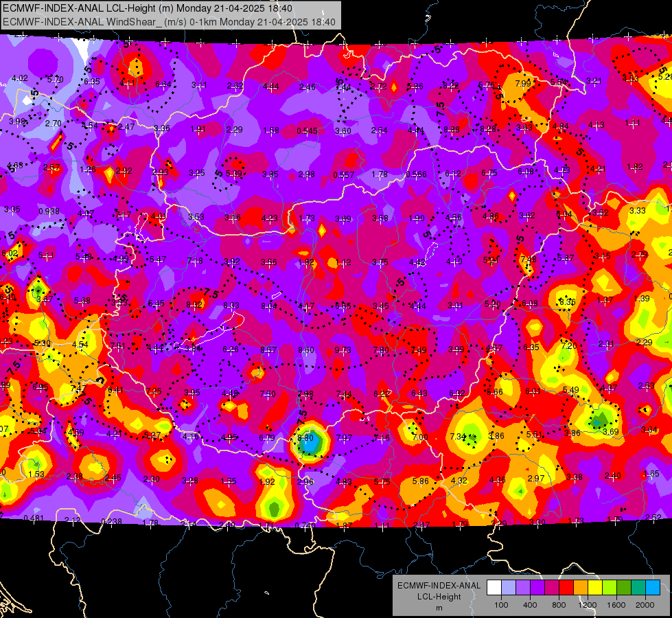Click the wind shear value 4.32
Image resolution: width=672 pixels, height=618 pixels.
(459, 481)
